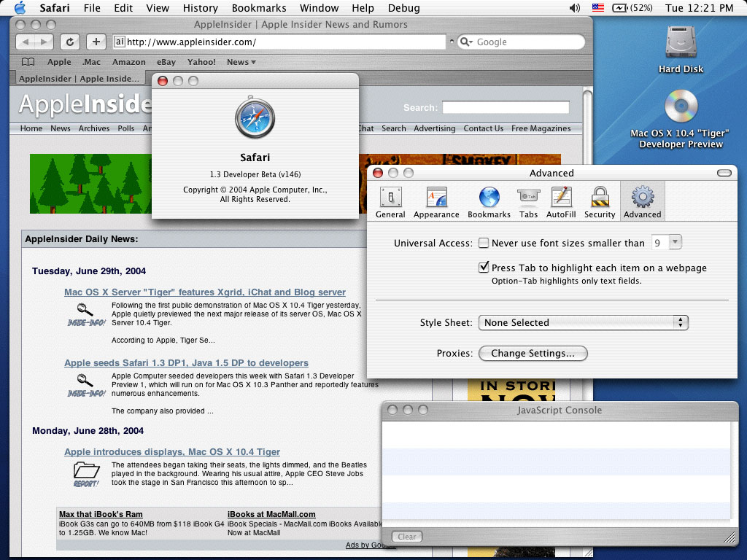This screenshot has width=747, height=560.
Task: Open Apple seeds Safari 1.3 DP1 article link
Action: [186, 363]
